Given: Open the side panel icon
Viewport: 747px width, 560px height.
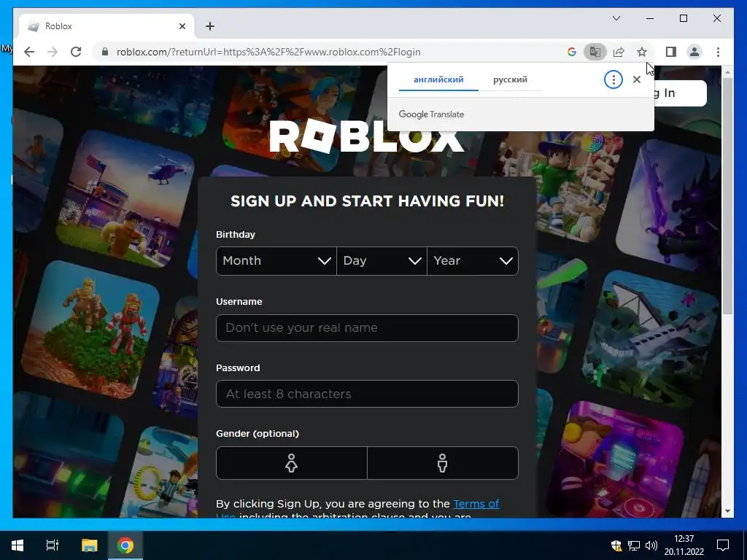Looking at the screenshot, I should click(671, 52).
